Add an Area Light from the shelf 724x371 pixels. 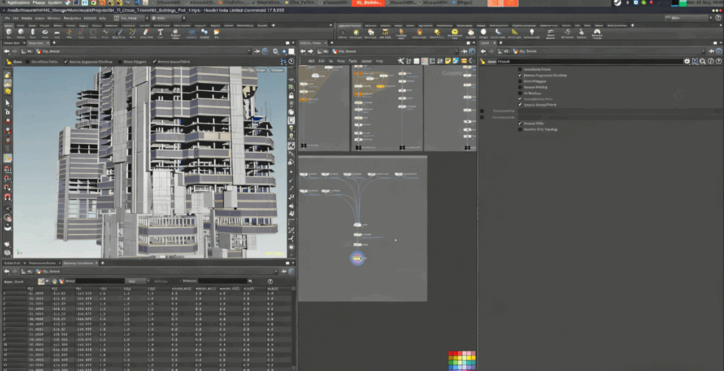tap(386, 33)
